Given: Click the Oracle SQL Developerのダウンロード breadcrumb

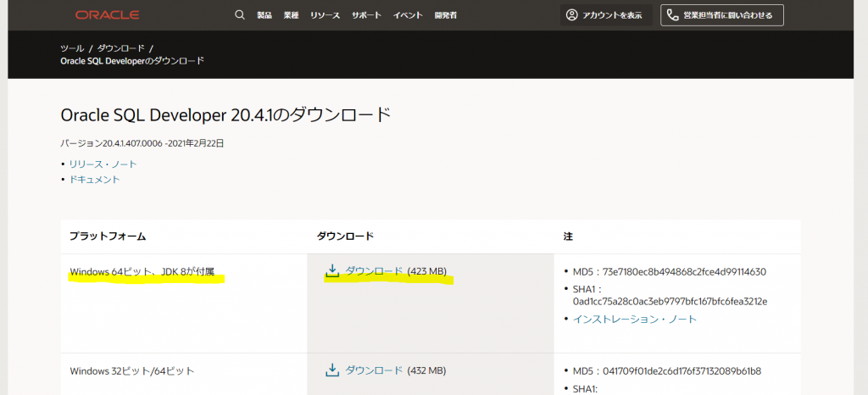Looking at the screenshot, I should coord(132,61).
